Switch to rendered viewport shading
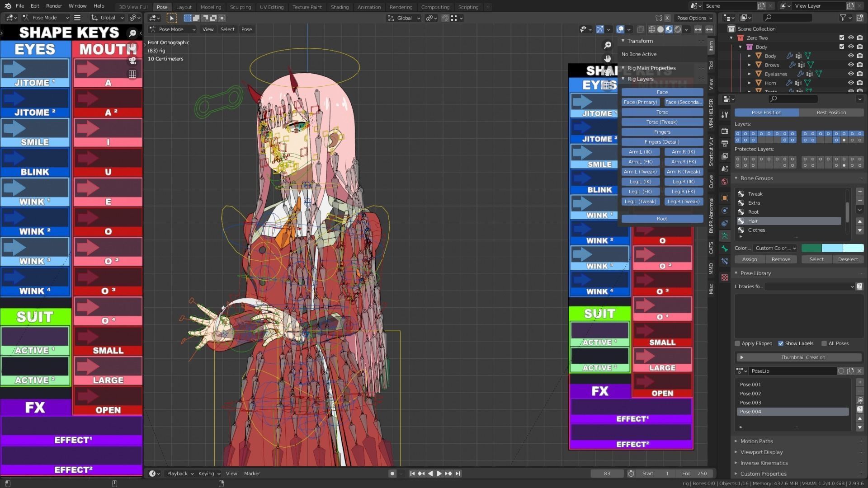 click(678, 29)
